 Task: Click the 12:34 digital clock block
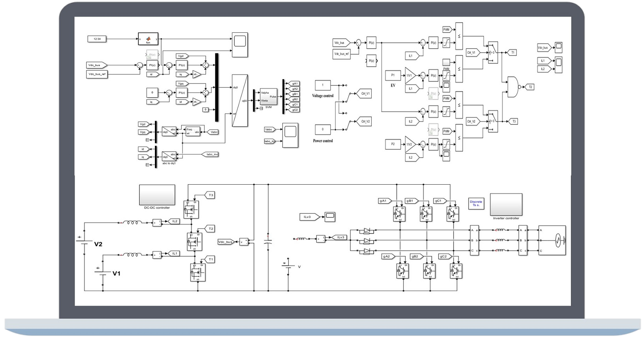tap(97, 39)
